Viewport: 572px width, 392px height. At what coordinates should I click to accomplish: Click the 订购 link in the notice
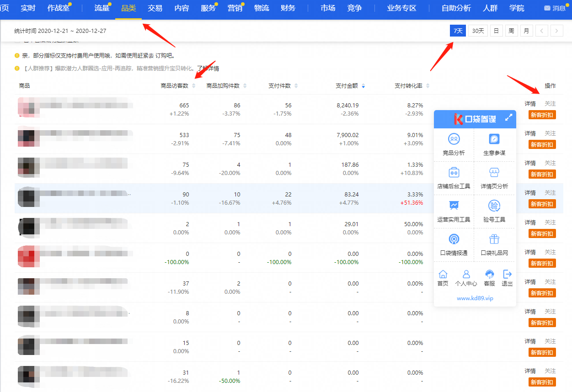(x=161, y=56)
